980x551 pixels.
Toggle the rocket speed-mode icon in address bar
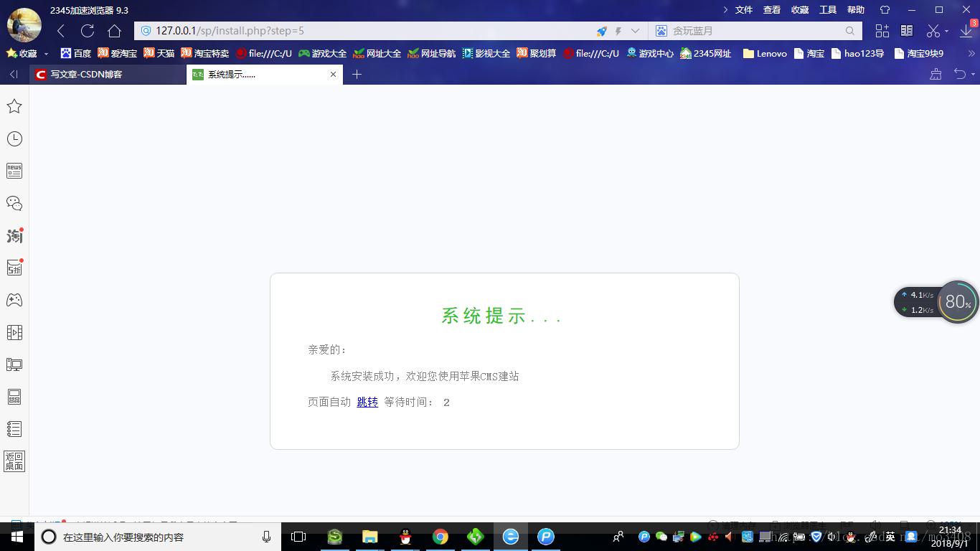click(x=601, y=31)
